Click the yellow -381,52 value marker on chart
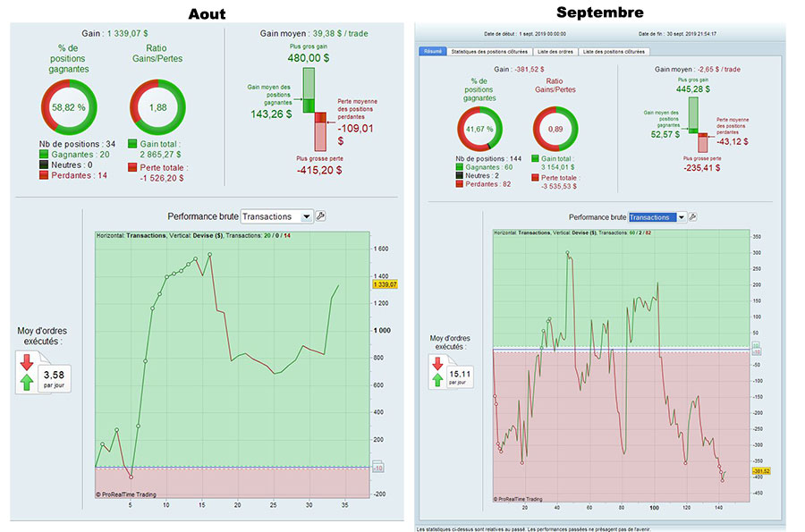Screen dimensions: 805x532 [x=761, y=471]
